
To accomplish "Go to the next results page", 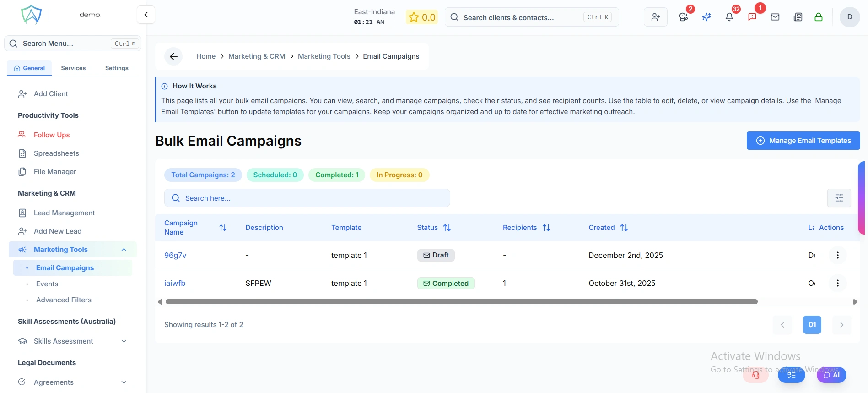I will point(842,325).
